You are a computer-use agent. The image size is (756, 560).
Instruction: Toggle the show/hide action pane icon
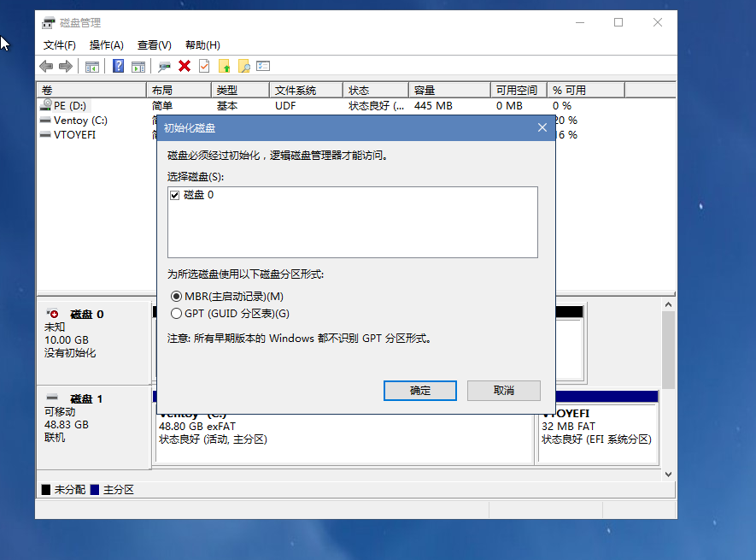(138, 67)
